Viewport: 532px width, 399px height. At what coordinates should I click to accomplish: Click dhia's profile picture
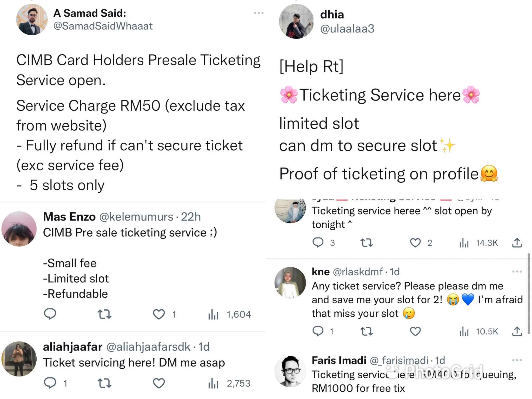pos(296,22)
